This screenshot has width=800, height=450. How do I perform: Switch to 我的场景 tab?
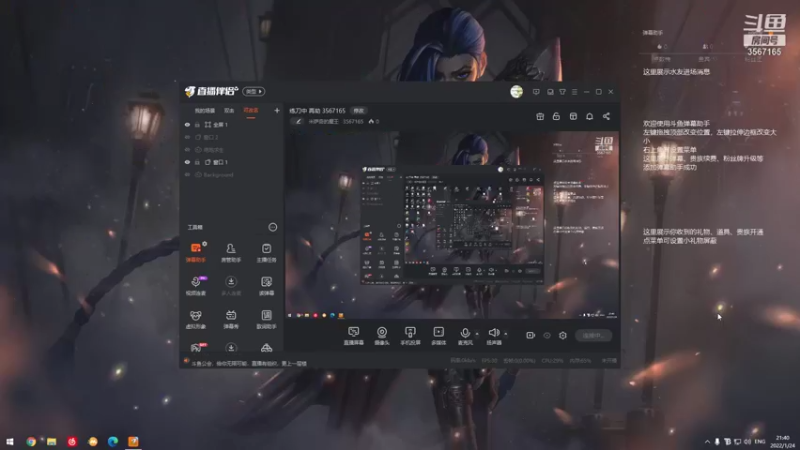pos(205,111)
